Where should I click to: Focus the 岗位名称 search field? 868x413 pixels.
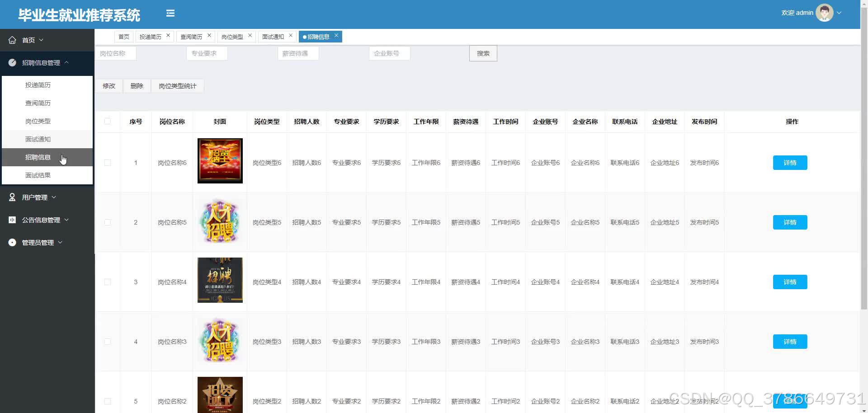[x=116, y=53]
